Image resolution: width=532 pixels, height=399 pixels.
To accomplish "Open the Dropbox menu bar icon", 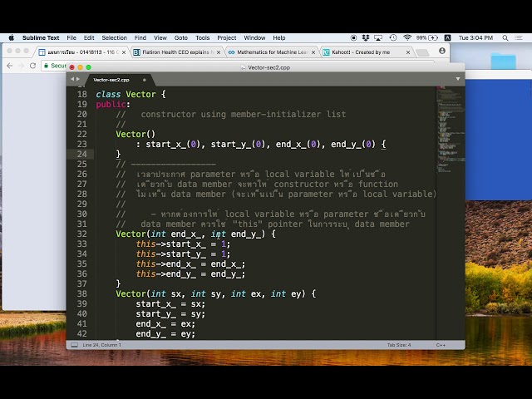I will [x=366, y=37].
